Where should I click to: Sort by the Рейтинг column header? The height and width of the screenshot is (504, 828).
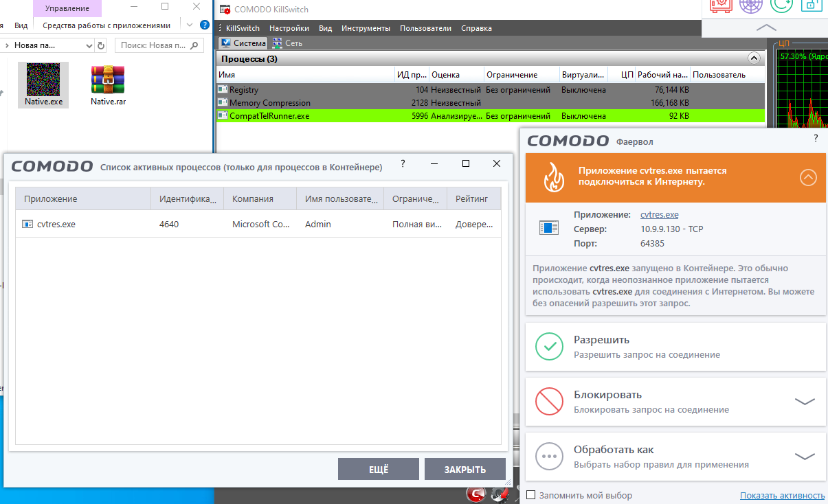[x=473, y=198]
